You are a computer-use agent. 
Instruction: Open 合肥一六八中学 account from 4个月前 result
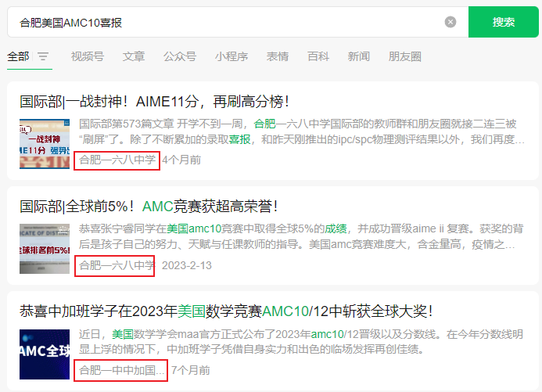coord(117,160)
